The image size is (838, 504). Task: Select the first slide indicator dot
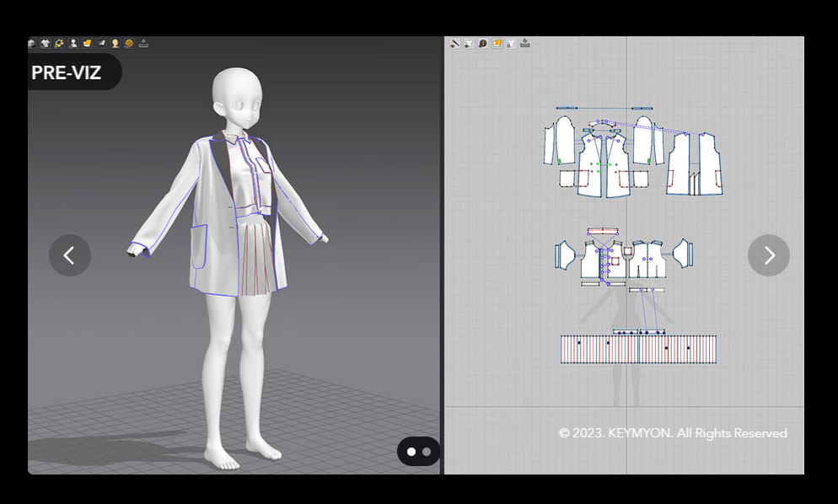click(x=411, y=452)
